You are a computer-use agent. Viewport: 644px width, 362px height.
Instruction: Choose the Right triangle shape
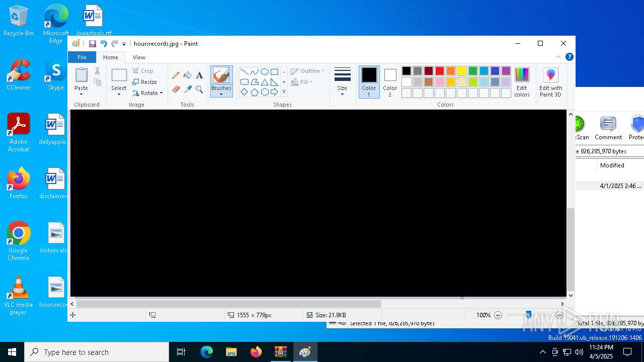pyautogui.click(x=274, y=82)
